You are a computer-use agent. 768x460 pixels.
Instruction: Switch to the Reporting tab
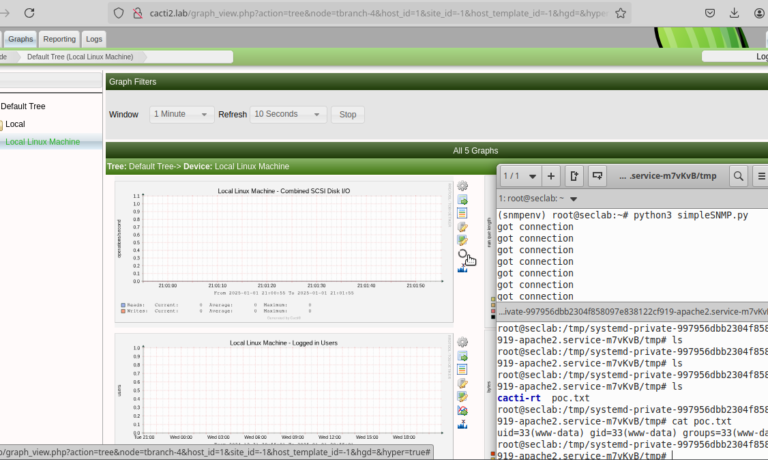pos(59,39)
